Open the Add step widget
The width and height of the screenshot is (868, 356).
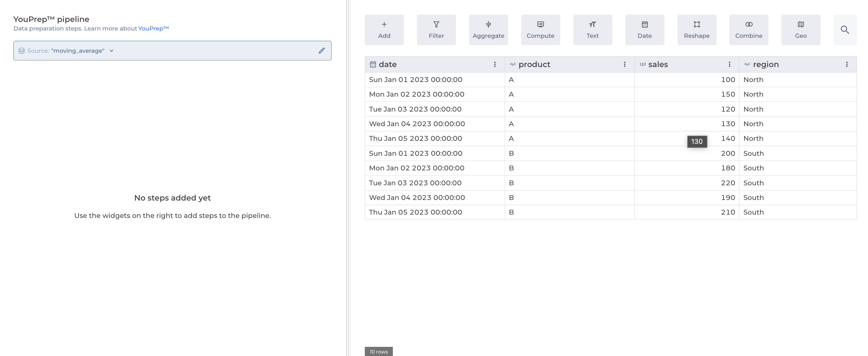[384, 30]
